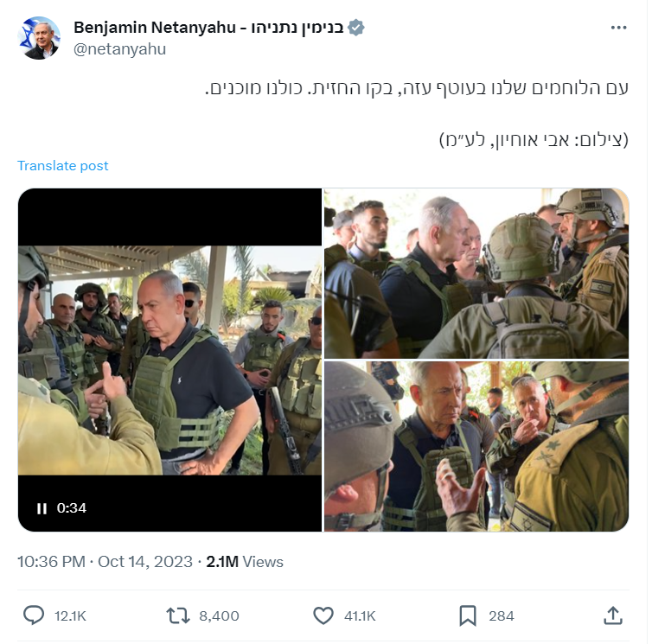Image resolution: width=652 pixels, height=644 pixels.
Task: Open the bottom-right photo with officer
Action: click(x=476, y=446)
